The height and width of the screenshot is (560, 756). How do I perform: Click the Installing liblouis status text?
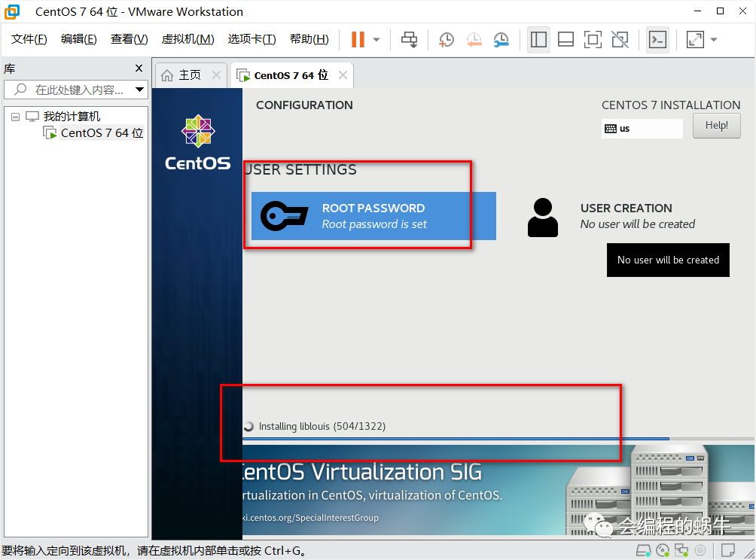(322, 426)
